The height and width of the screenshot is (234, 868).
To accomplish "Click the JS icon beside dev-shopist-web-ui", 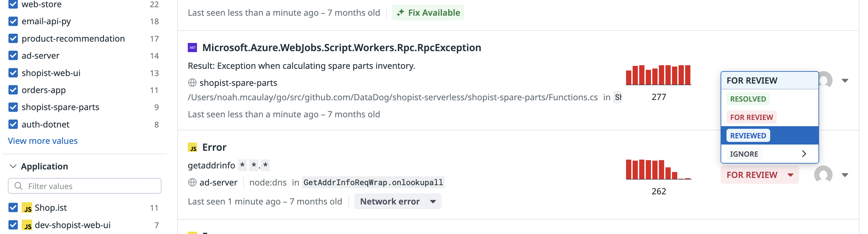I will (x=27, y=225).
